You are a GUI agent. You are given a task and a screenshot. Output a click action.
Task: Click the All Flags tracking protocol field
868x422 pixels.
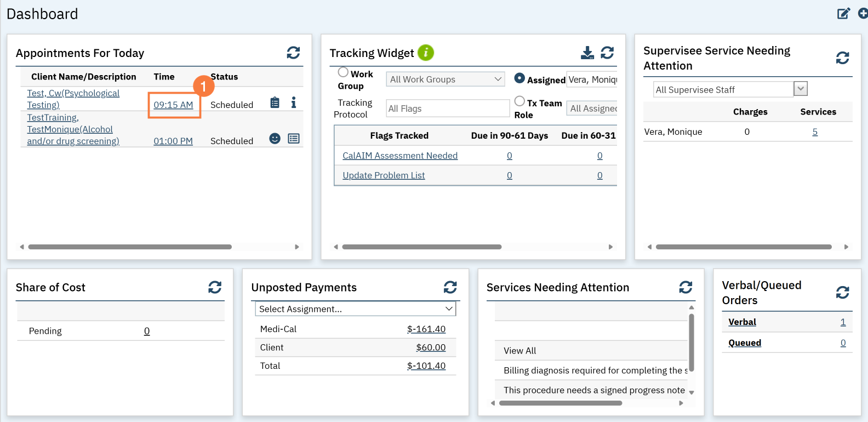click(x=448, y=109)
